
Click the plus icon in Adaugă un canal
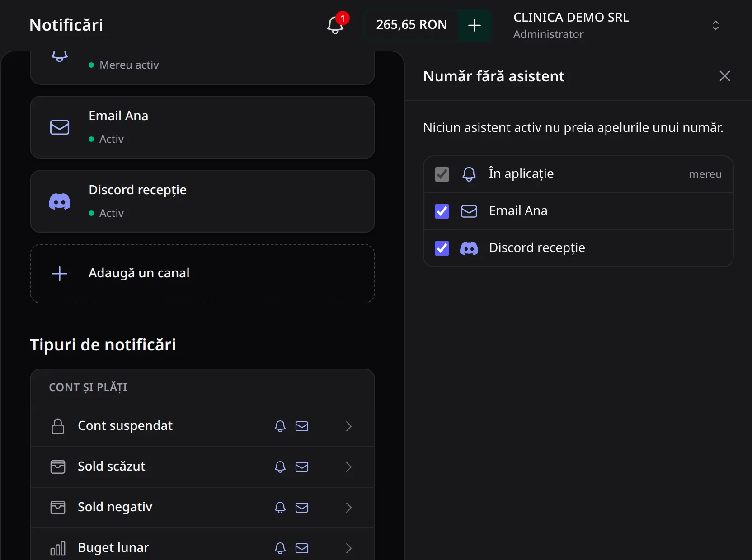(60, 274)
